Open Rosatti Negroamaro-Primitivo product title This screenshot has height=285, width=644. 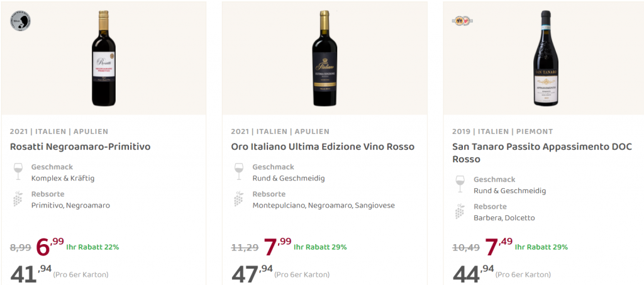click(x=80, y=147)
